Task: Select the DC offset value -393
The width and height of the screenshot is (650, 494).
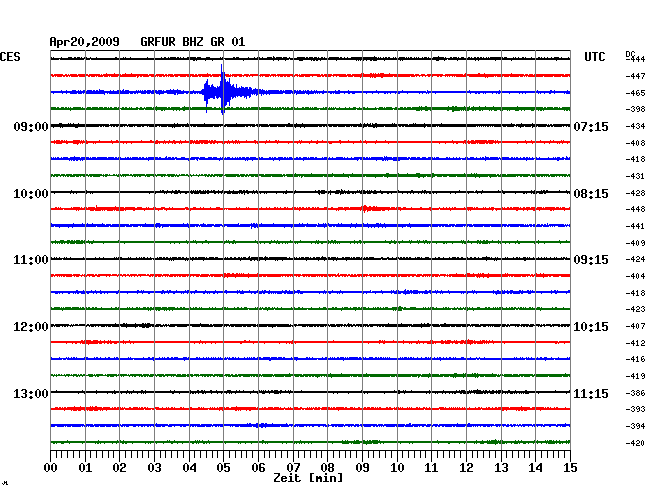Action: (x=635, y=409)
